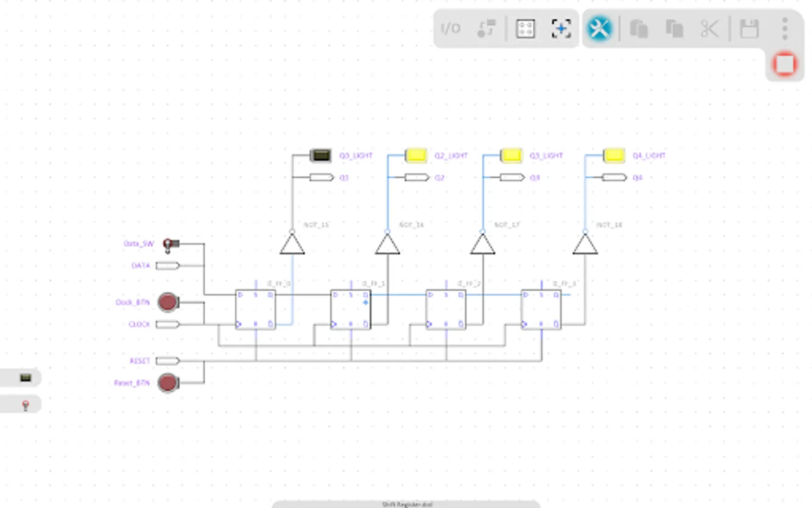
Task: Select the D_FF_1 flip-flop block
Action: pyautogui.click(x=351, y=309)
